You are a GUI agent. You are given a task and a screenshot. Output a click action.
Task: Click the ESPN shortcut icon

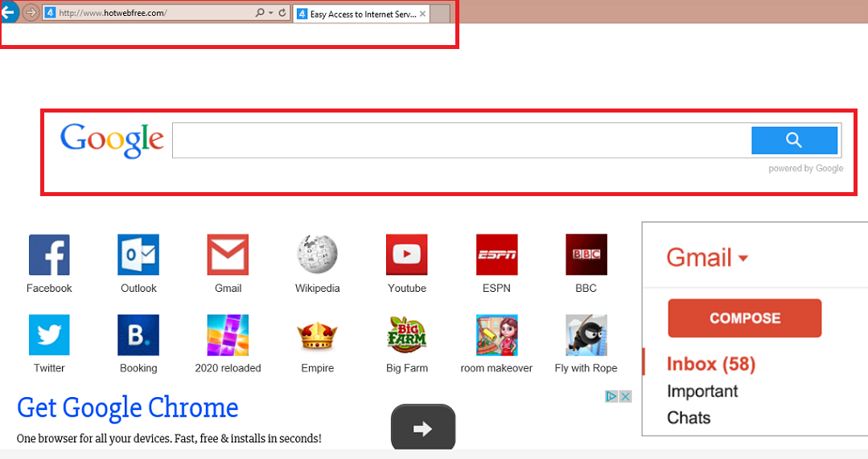(496, 255)
